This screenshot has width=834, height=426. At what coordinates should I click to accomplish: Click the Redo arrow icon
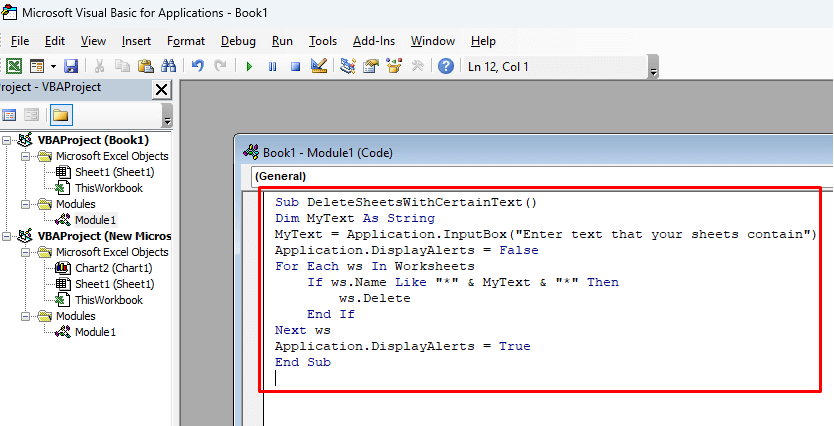click(x=220, y=66)
